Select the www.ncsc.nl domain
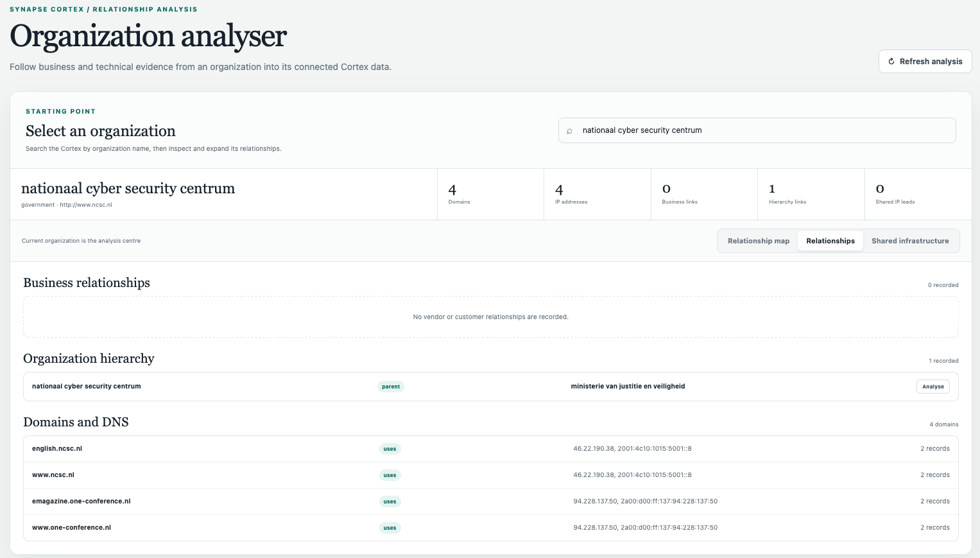 [53, 475]
